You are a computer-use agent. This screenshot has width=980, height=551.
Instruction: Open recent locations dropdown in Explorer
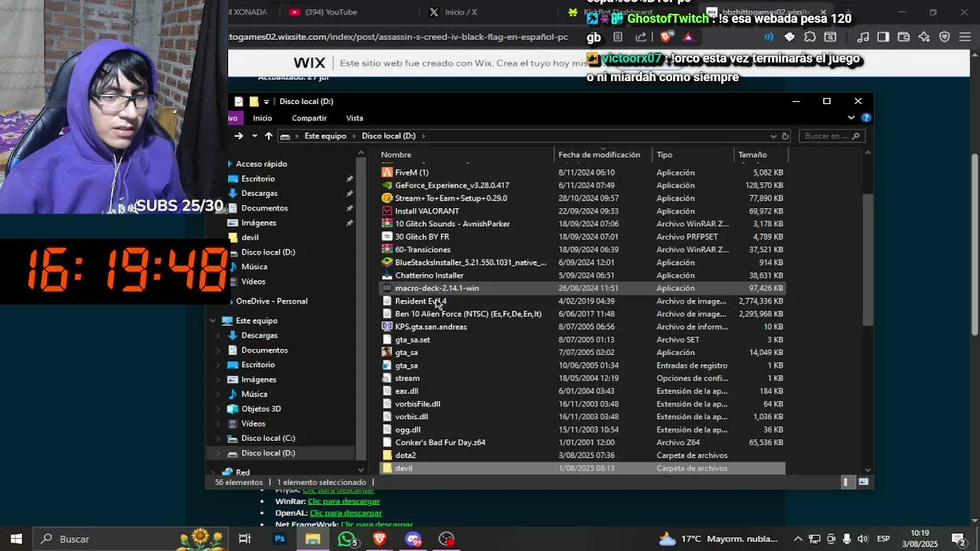point(254,135)
